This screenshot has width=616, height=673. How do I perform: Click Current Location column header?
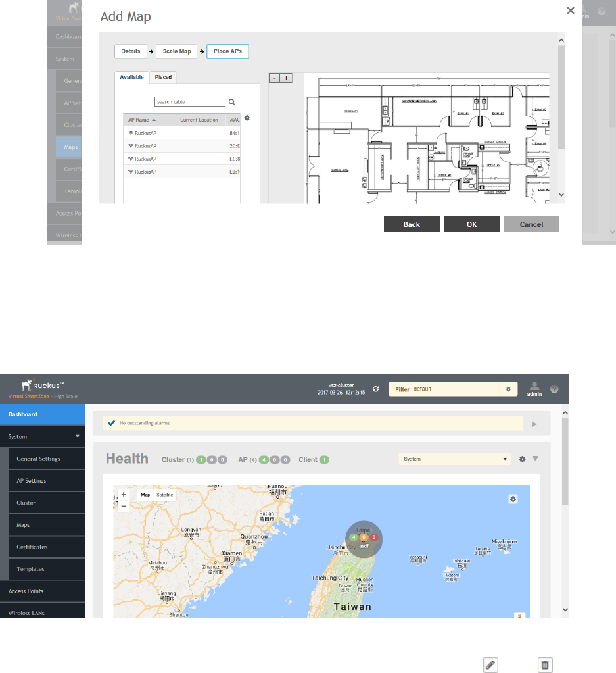[199, 120]
